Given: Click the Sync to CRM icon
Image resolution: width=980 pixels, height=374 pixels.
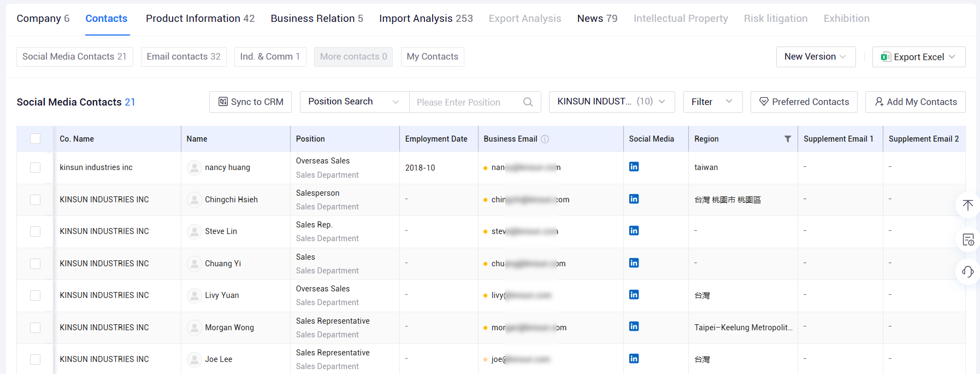Looking at the screenshot, I should click(x=223, y=102).
